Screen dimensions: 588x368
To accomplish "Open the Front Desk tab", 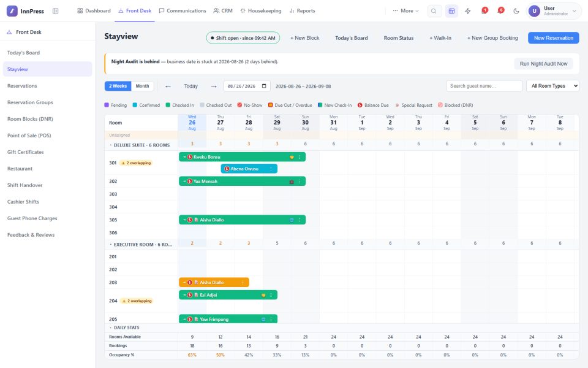I will 135,11.
